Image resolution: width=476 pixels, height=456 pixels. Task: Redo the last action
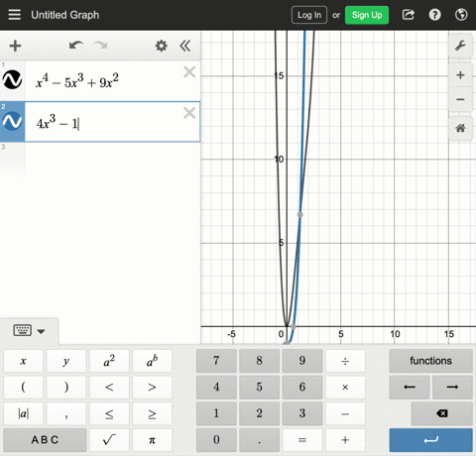(100, 46)
